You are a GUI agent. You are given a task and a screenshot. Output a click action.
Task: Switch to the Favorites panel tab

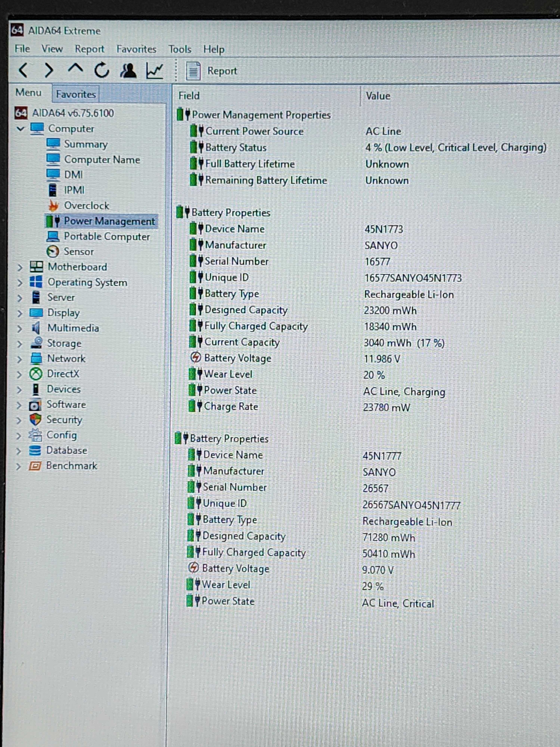pos(76,94)
